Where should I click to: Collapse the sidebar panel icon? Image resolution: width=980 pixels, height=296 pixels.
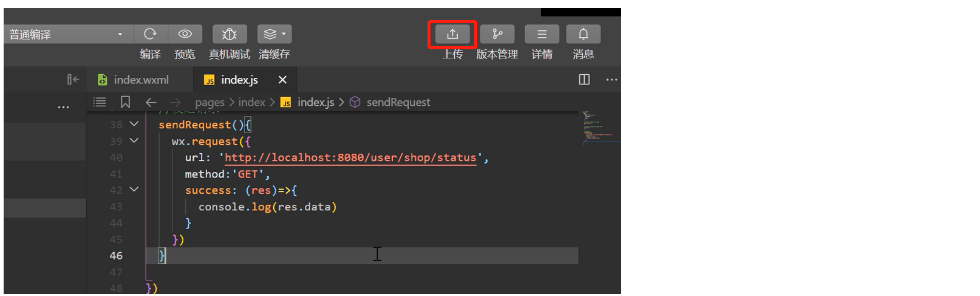(73, 80)
